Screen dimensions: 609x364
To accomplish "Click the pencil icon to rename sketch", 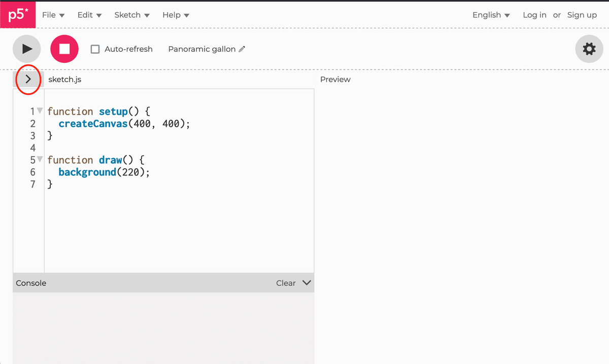I will pyautogui.click(x=242, y=49).
